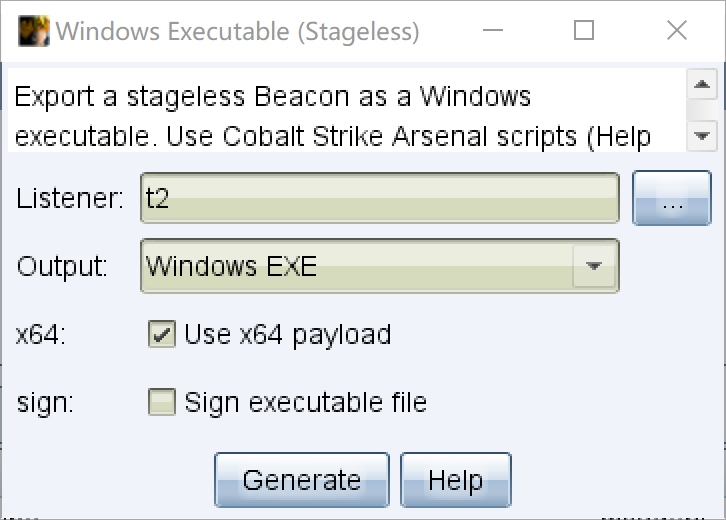
Task: Click the Generate button
Action: tap(302, 480)
